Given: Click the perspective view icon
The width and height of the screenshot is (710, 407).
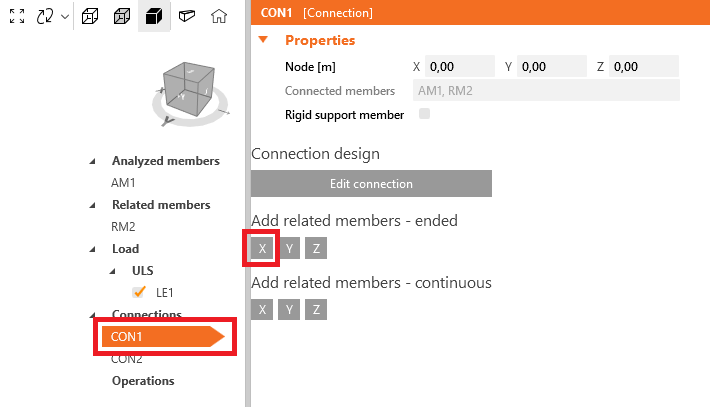Looking at the screenshot, I should 186,16.
